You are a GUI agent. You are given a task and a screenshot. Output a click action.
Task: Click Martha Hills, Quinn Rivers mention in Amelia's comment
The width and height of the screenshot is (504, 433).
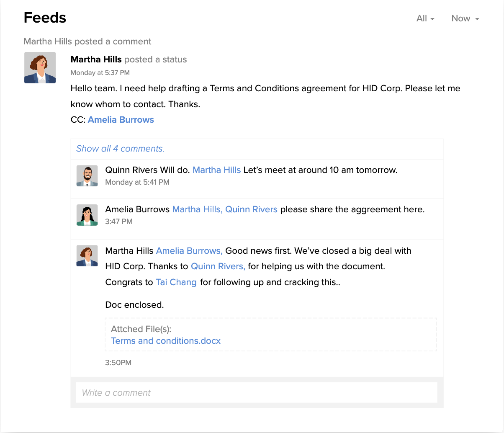tap(225, 209)
